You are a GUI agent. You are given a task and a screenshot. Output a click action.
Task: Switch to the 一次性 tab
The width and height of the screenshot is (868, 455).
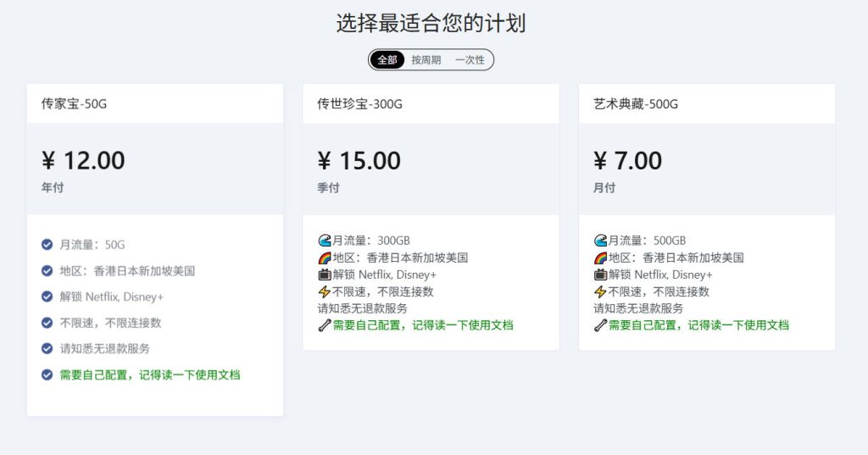coord(470,60)
